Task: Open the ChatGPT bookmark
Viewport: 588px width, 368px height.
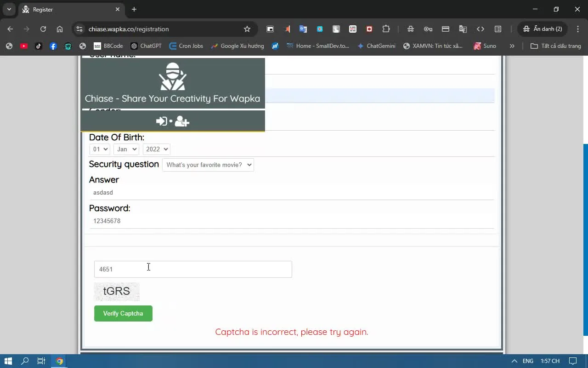Action: [x=146, y=46]
